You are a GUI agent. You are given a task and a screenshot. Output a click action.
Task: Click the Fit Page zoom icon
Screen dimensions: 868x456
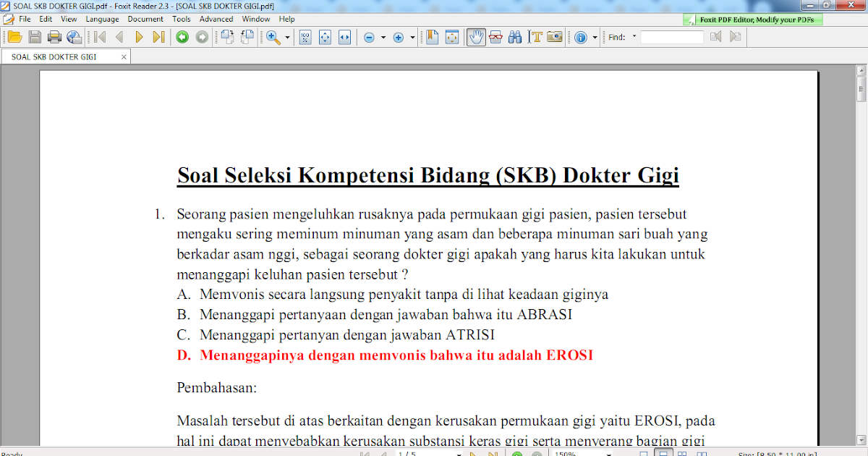point(323,38)
